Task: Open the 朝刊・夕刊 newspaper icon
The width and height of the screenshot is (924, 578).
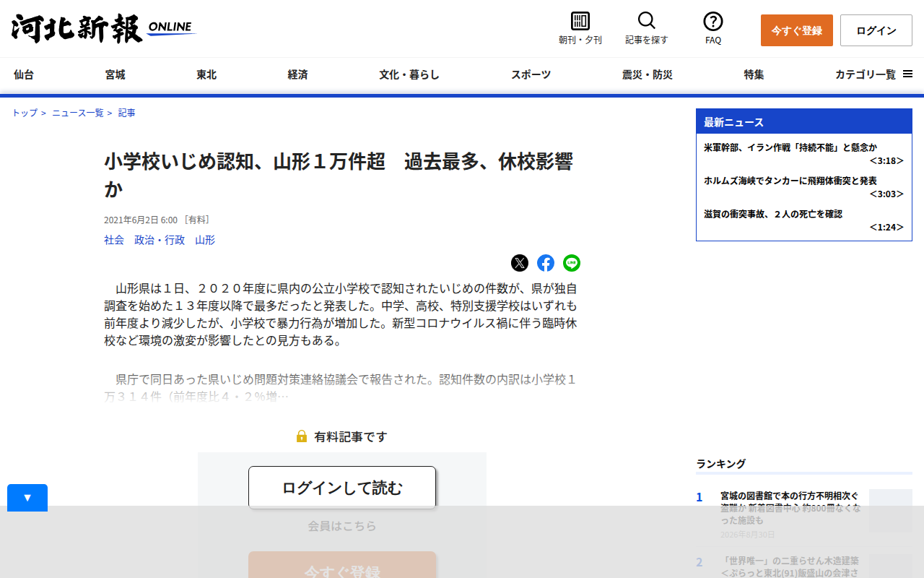Action: 580,21
